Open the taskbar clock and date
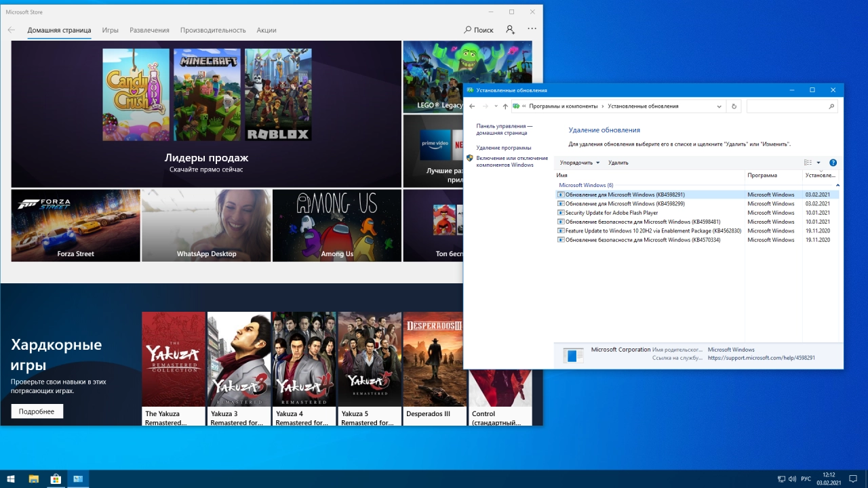This screenshot has height=488, width=868. tap(829, 479)
